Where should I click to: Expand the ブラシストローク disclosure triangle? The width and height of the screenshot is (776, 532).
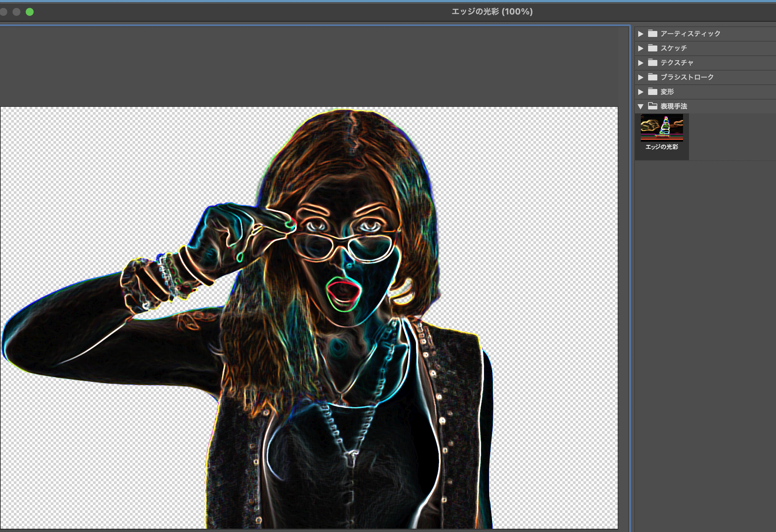[641, 77]
